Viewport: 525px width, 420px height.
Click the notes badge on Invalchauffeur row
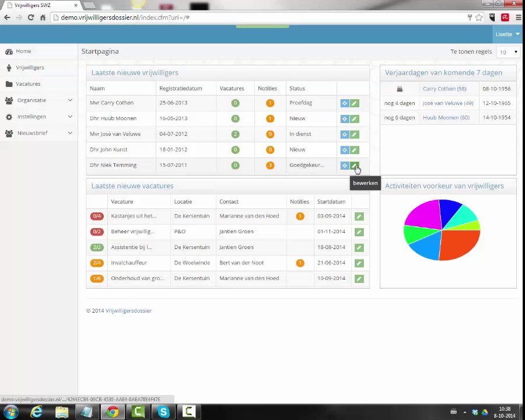pos(300,263)
